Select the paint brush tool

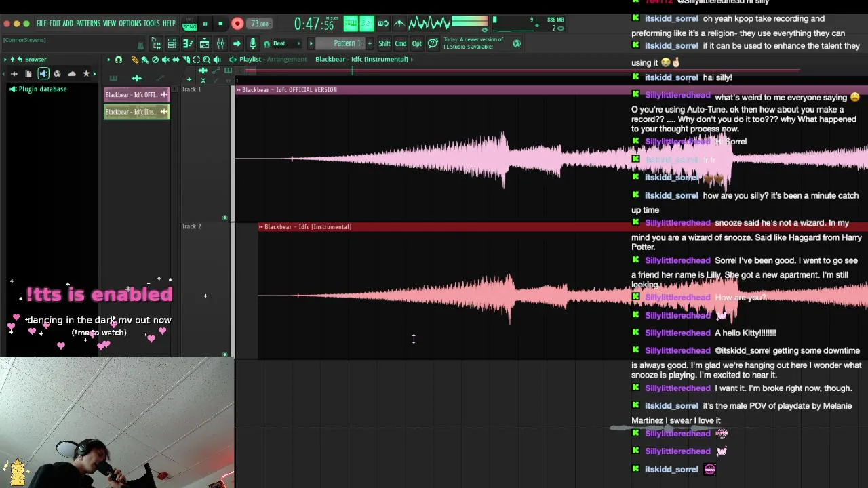click(x=144, y=60)
